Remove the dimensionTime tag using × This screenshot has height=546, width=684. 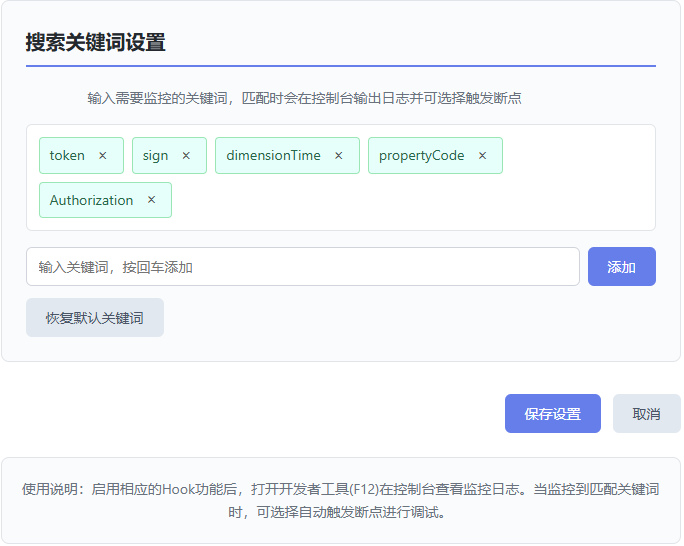pyautogui.click(x=339, y=156)
